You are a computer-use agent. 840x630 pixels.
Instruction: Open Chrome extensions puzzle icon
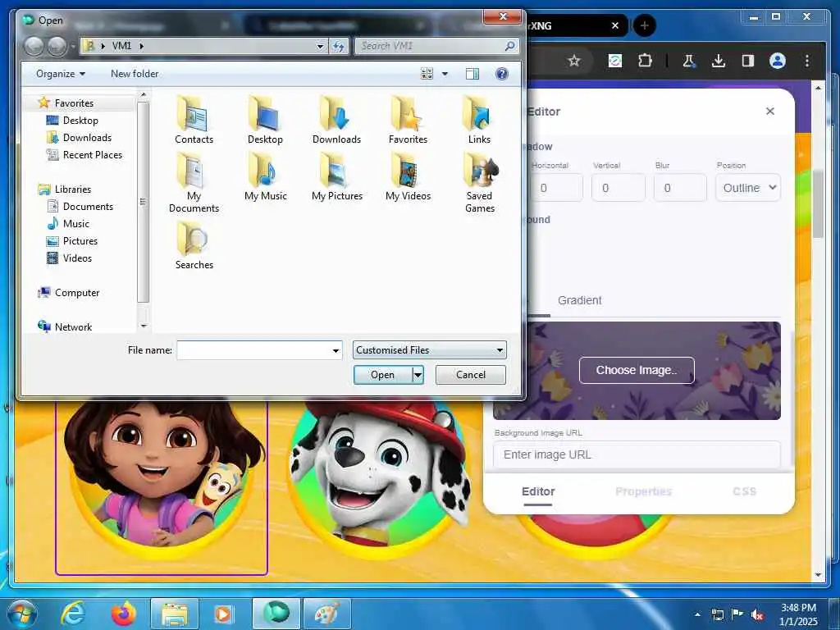645,61
